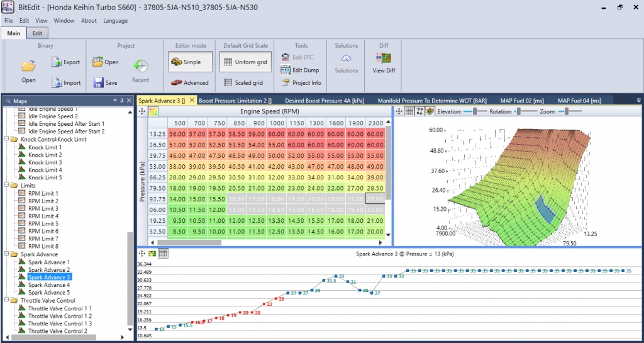
Task: Switch to the Main ribbon tab
Action: tap(14, 33)
